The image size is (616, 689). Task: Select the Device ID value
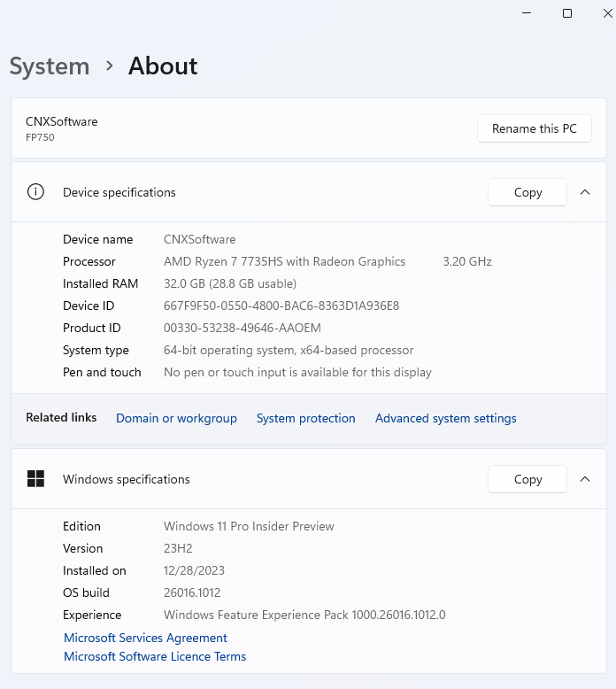(x=281, y=306)
